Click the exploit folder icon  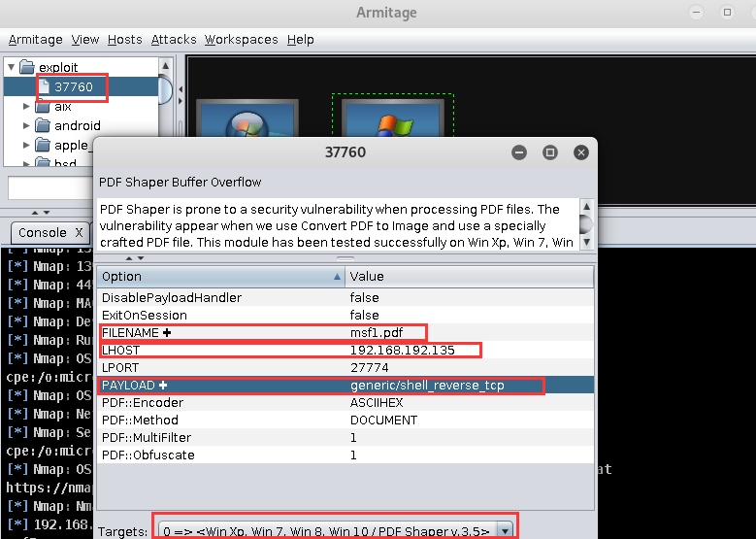coord(27,67)
